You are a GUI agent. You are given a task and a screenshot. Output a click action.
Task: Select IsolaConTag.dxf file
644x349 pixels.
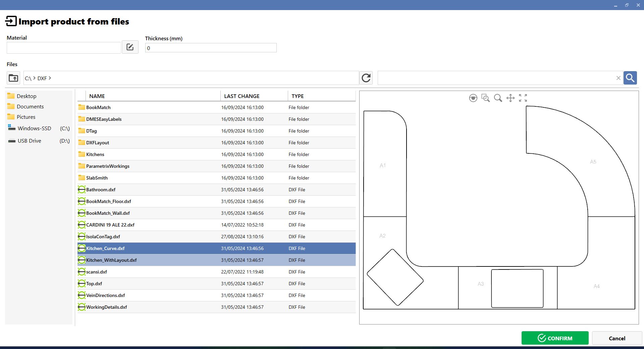[216, 237]
